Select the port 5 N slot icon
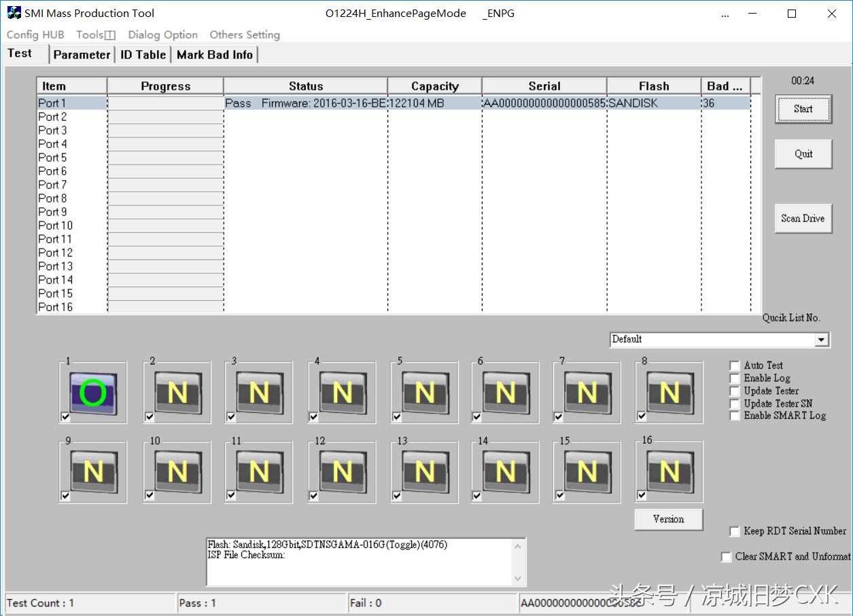Screen dimensions: 853x616 tap(425, 393)
